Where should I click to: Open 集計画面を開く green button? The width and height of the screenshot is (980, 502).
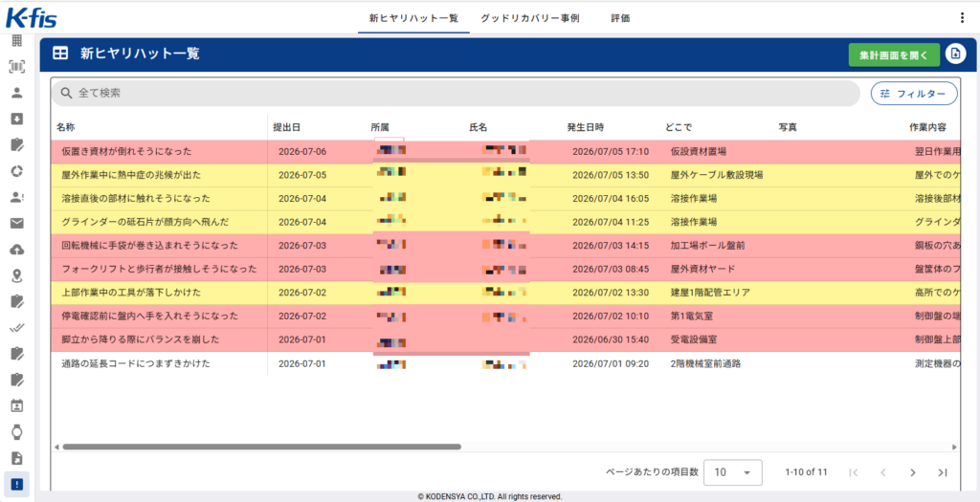(x=894, y=55)
